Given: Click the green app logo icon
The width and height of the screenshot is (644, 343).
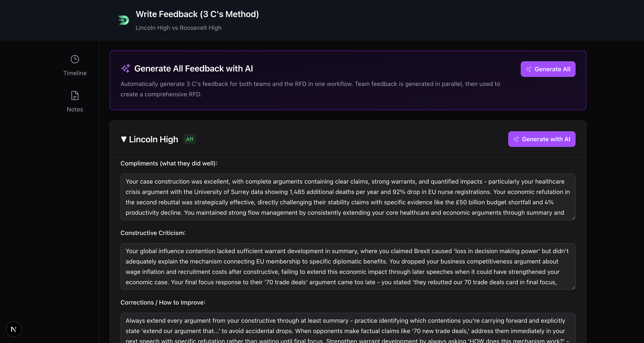Looking at the screenshot, I should click(123, 20).
